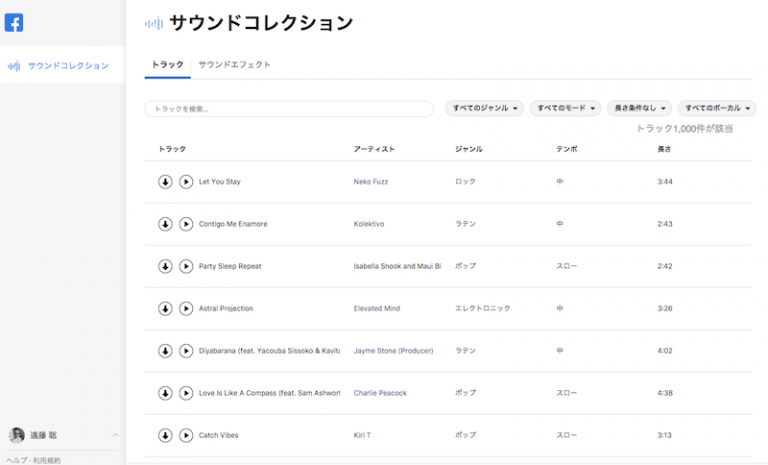Open artist Neko Fuzz link
Image resolution: width=768 pixels, height=465 pixels.
[x=371, y=182]
